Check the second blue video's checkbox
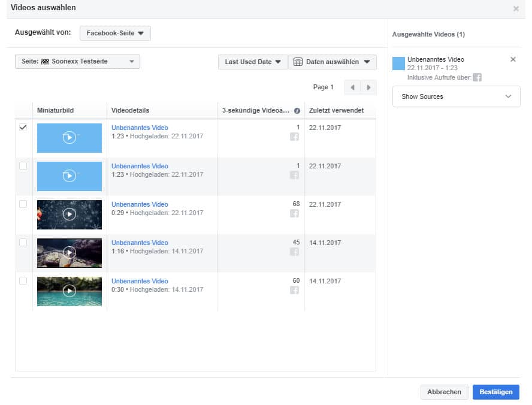Screen dimensions: 532x405 (x=23, y=166)
